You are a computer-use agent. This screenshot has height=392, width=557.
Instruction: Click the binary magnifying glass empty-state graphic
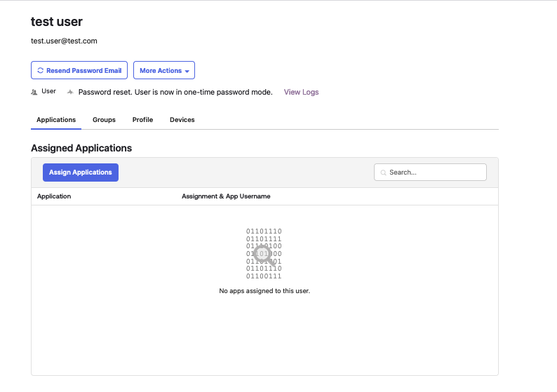[264, 253]
